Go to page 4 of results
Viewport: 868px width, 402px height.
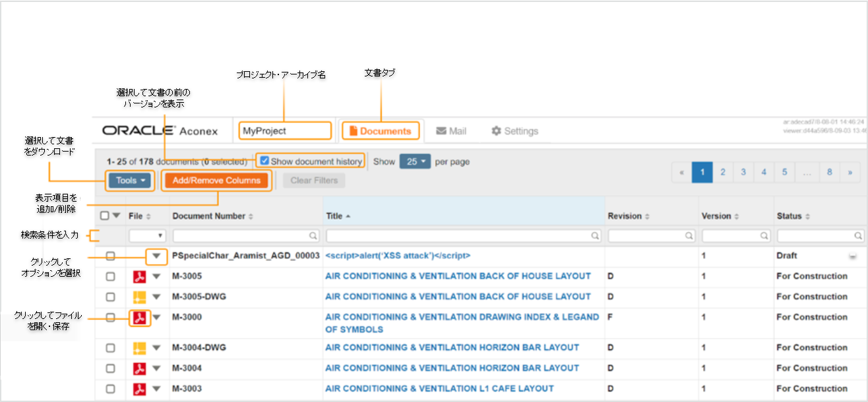tap(764, 172)
